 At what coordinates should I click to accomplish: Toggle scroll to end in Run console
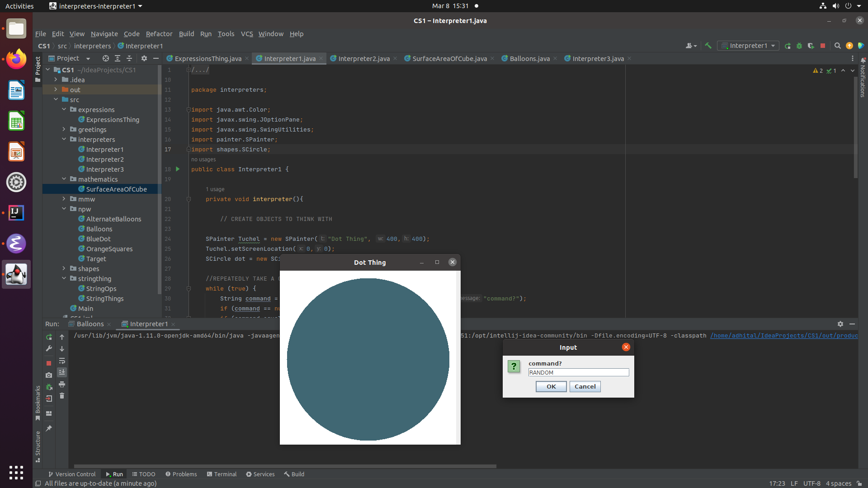tap(62, 372)
